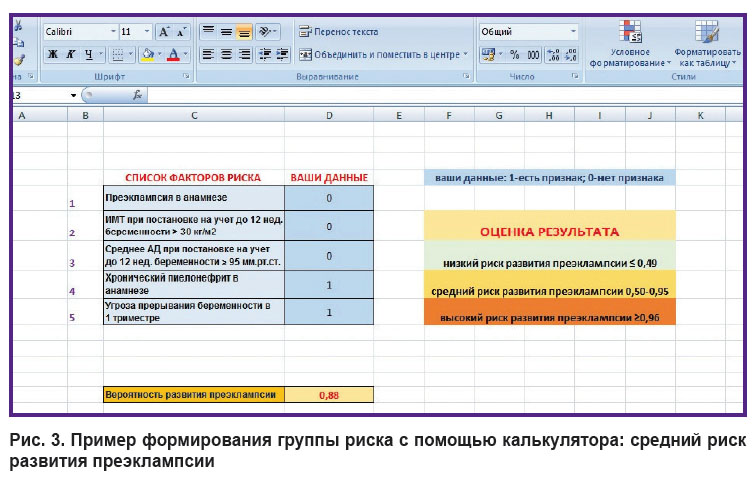Apply bold formatting (Ж)
The image size is (756, 480).
pos(53,54)
